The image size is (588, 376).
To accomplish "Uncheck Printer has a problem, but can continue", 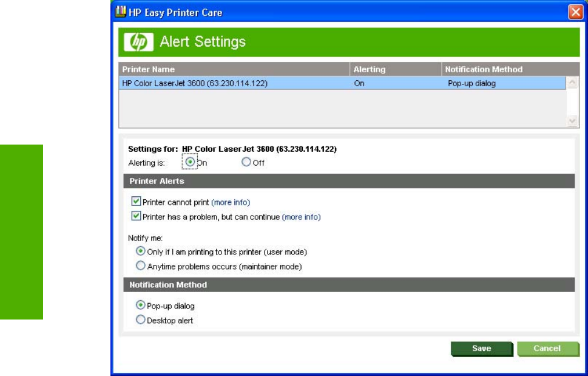I will [136, 216].
